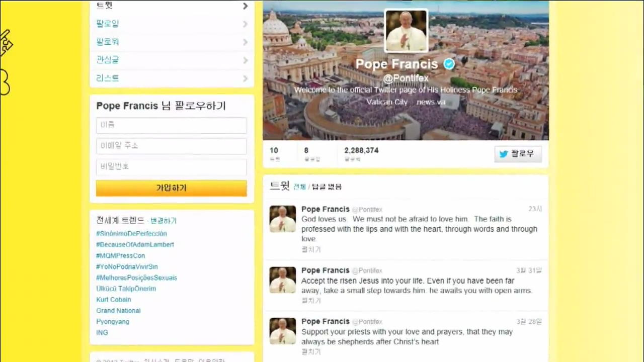Click Pope Francis name on 3월 31일 tweet

pyautogui.click(x=325, y=270)
